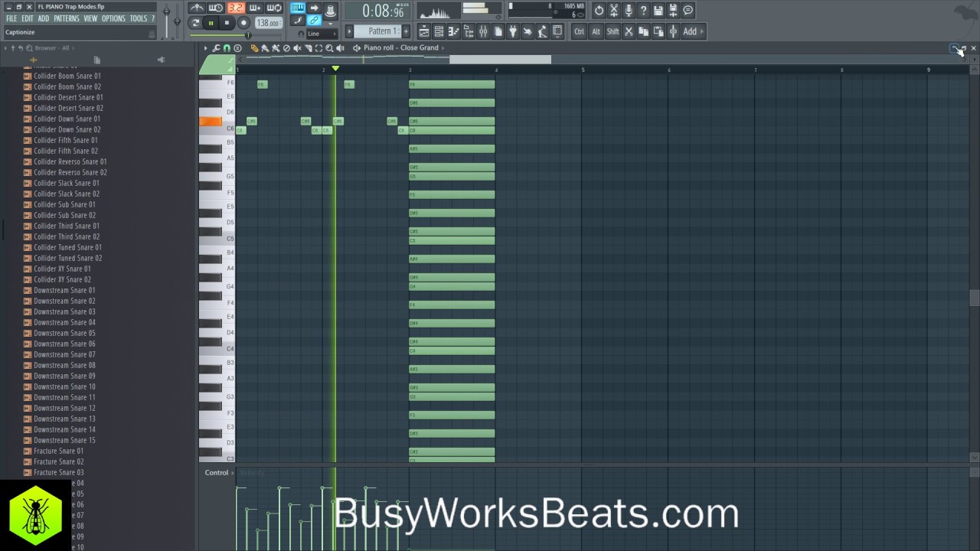
Task: Toggle typing keyboard to piano
Action: (298, 8)
